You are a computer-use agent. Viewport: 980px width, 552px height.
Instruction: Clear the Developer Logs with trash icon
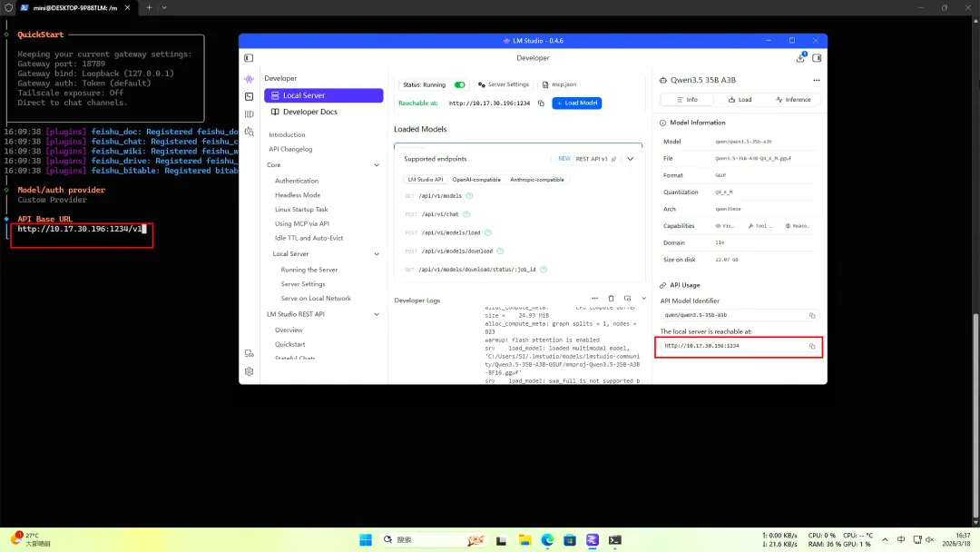click(612, 298)
